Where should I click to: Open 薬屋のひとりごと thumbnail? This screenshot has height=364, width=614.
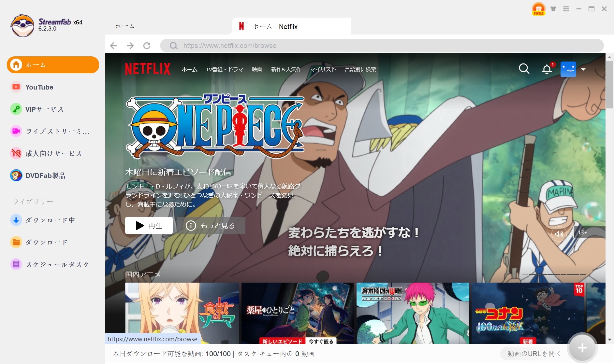[x=298, y=313]
